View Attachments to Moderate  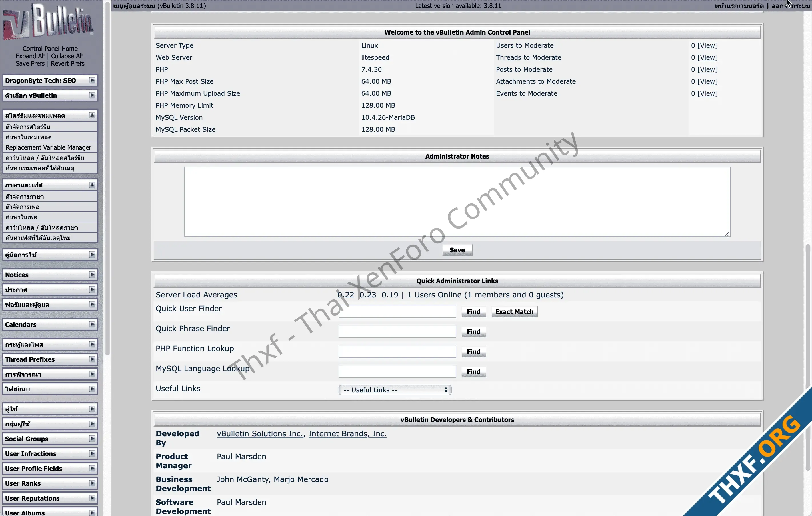(707, 81)
